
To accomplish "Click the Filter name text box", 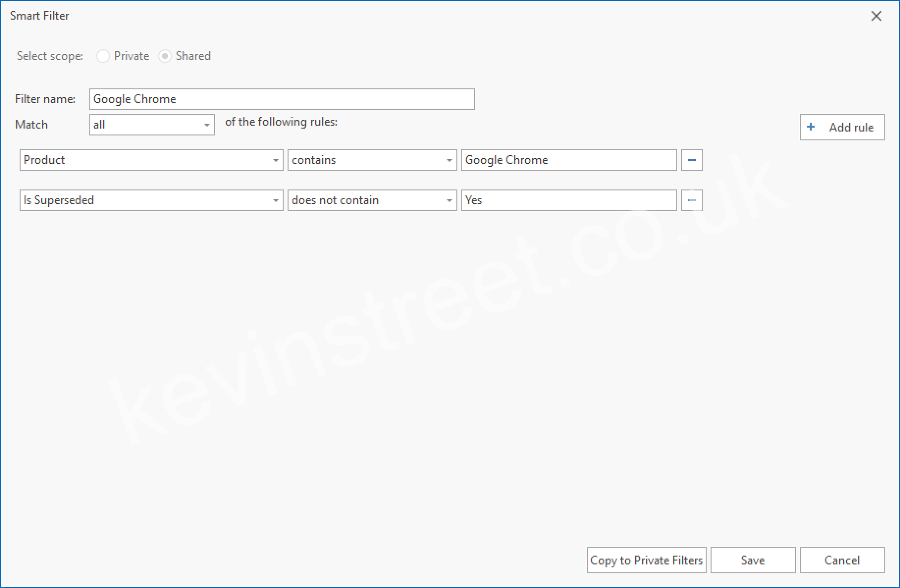I will pyautogui.click(x=282, y=99).
